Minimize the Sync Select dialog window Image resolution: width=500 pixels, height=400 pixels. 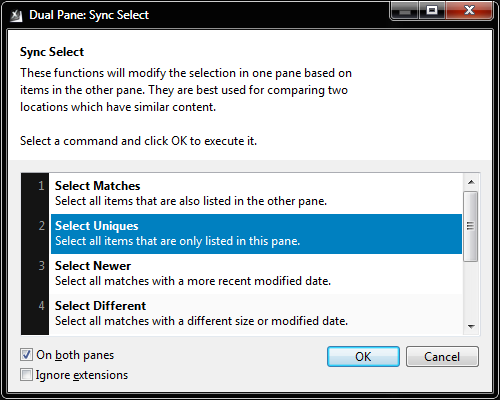[x=405, y=11]
